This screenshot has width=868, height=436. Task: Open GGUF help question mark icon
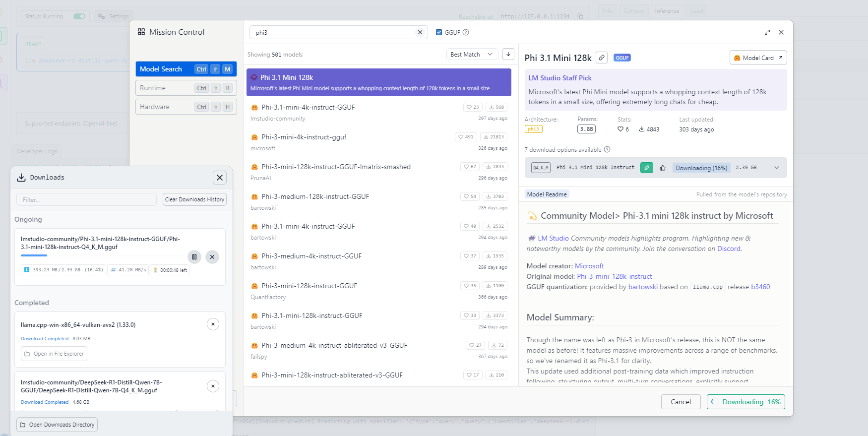click(x=466, y=32)
